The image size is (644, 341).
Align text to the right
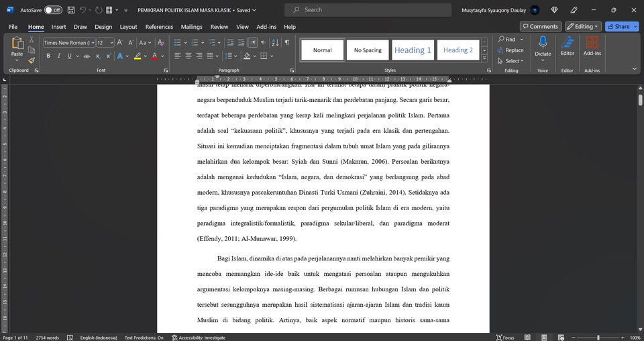[x=199, y=56]
